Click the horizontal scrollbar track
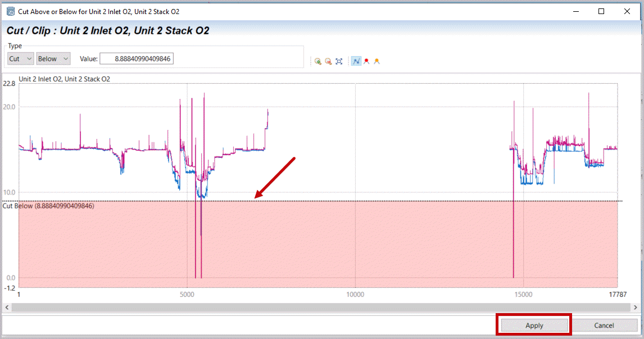The height and width of the screenshot is (339, 644). (320, 308)
